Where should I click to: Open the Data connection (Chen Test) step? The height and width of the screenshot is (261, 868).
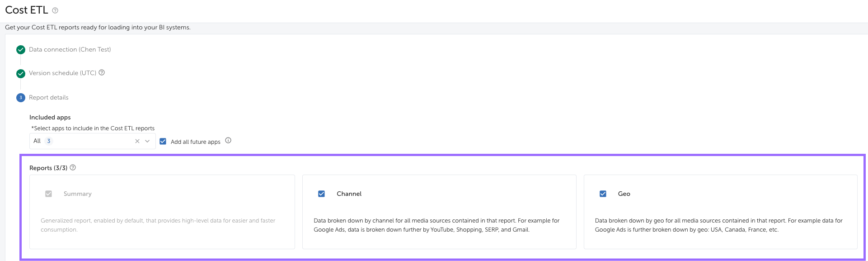tap(70, 50)
